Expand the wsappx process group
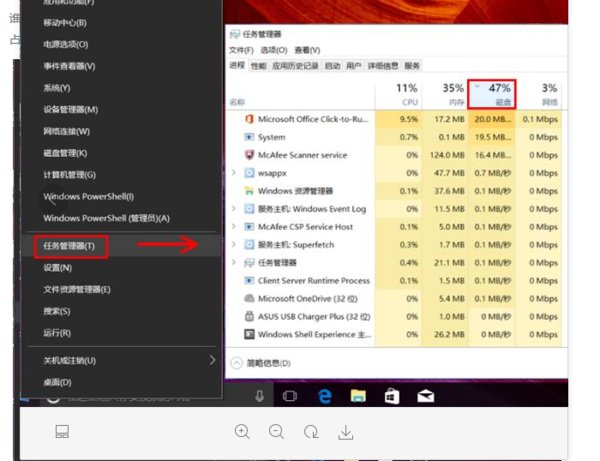Image resolution: width=600 pixels, height=461 pixels. (234, 173)
